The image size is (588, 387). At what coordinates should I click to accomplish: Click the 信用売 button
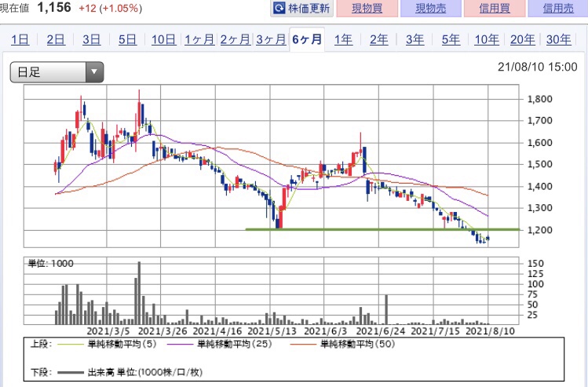[558, 9]
